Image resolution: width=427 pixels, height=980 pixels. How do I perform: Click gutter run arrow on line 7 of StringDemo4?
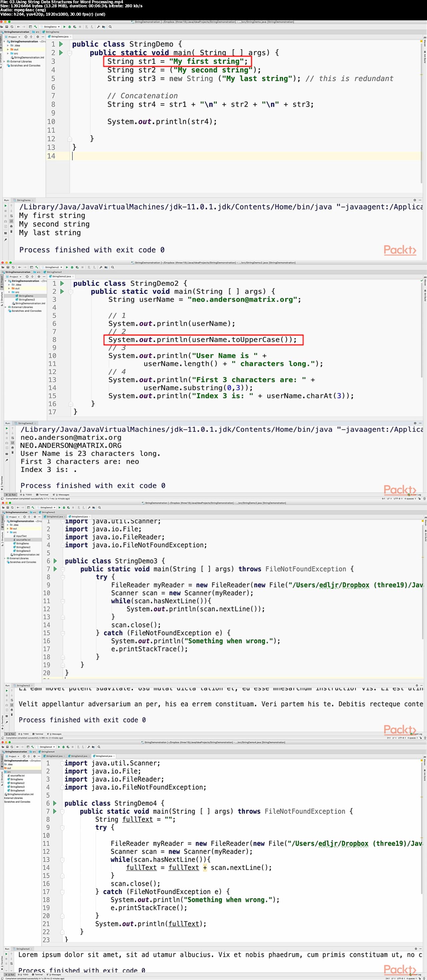(x=55, y=811)
